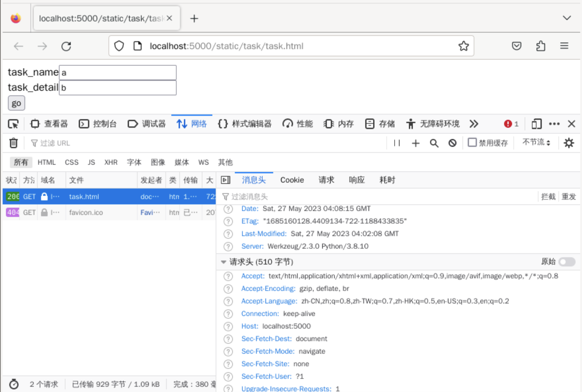Viewport: 582px width, 392px height.
Task: Click the page info document icon
Action: coord(138,46)
